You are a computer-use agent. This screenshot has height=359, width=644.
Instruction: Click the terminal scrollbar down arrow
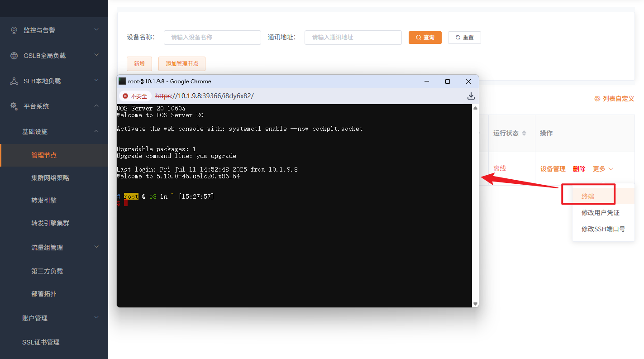[x=475, y=304]
